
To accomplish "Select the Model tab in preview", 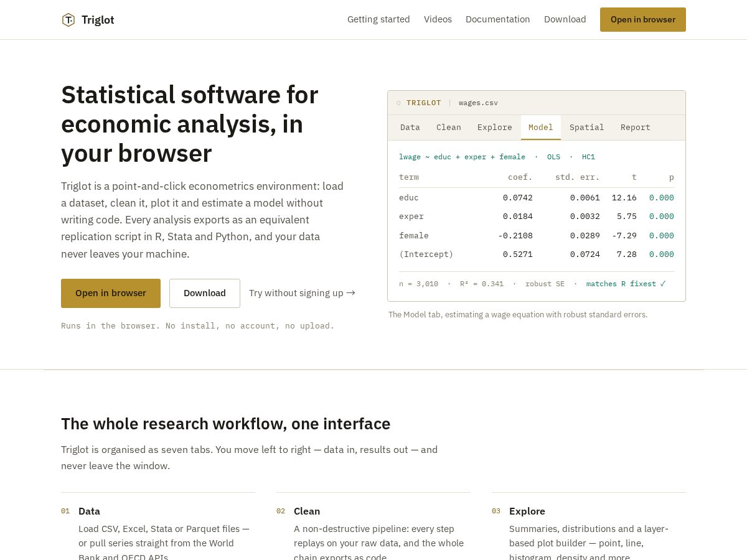I will click(x=541, y=128).
